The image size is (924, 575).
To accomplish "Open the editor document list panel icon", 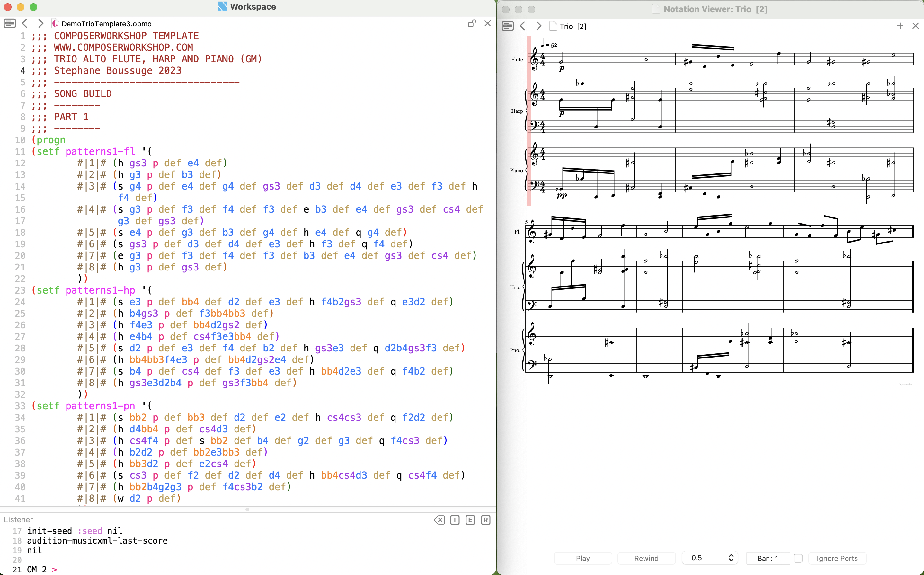I will point(10,23).
